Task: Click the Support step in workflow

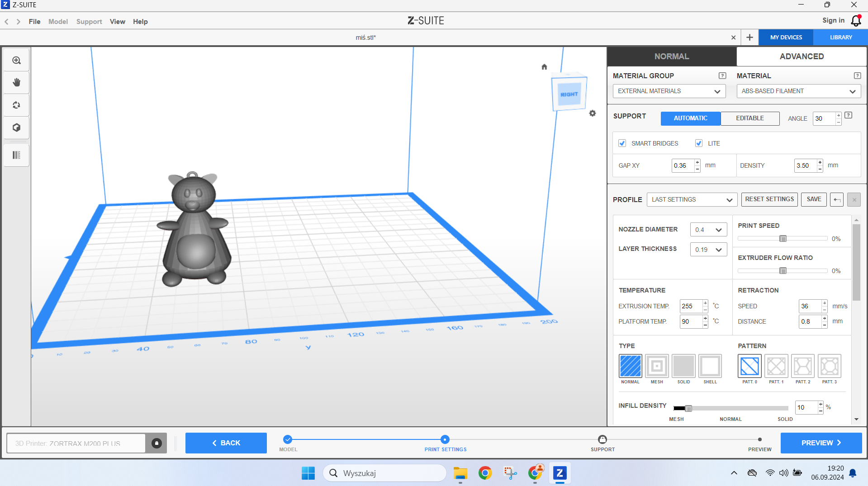Action: point(602,443)
